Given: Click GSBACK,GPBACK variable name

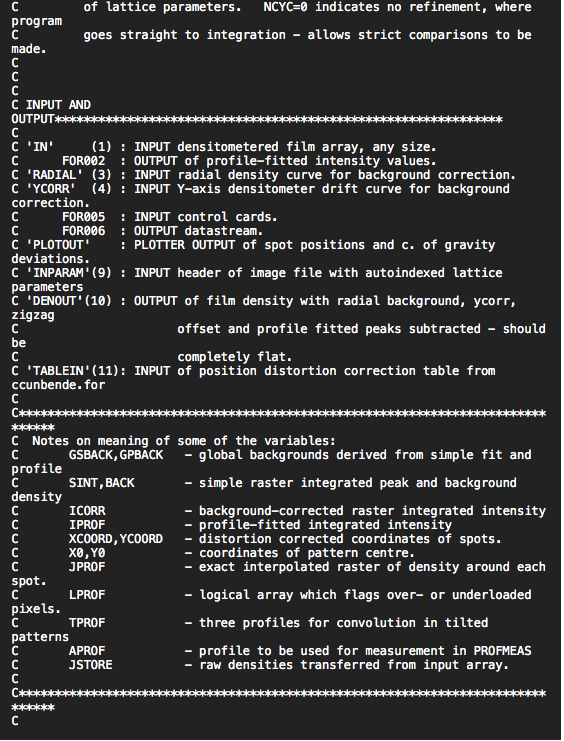Looking at the screenshot, I should (116, 455).
